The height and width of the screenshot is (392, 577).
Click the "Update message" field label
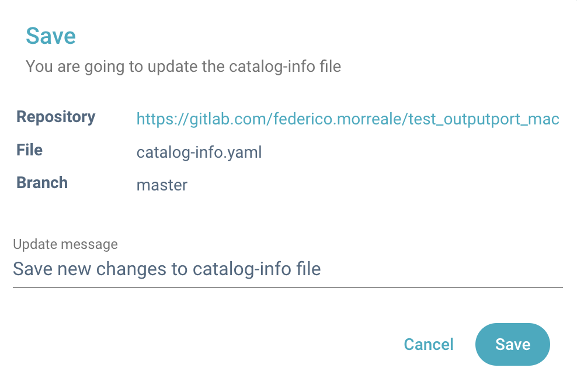click(x=65, y=244)
